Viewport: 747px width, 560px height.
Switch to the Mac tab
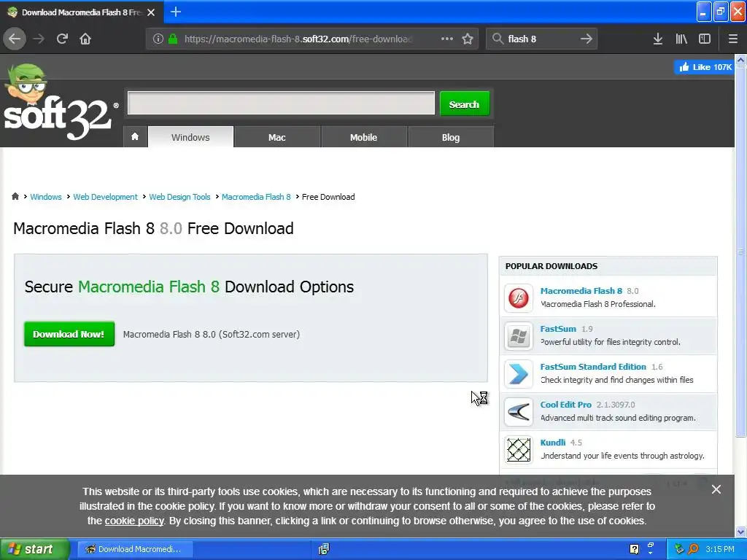tap(276, 137)
